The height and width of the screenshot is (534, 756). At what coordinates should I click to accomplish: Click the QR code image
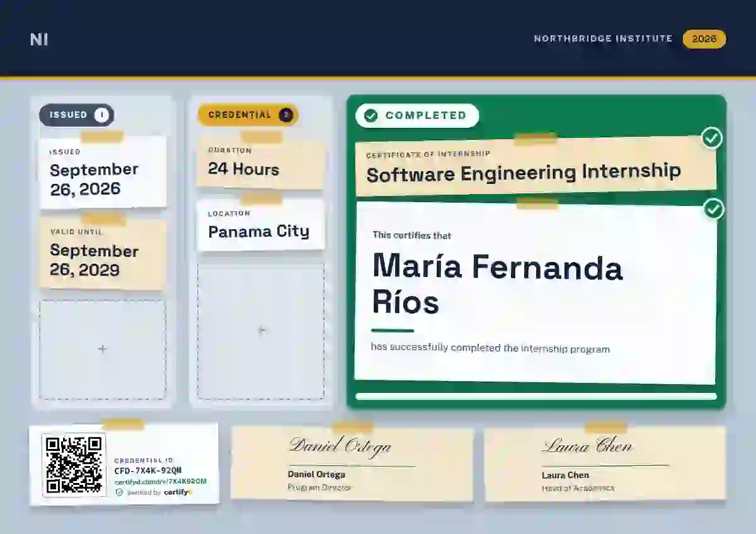74,465
